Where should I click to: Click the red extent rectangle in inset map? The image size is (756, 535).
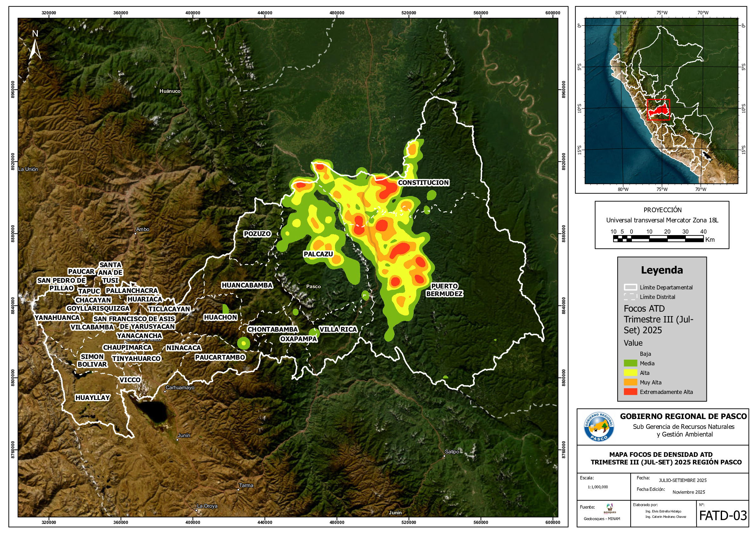[x=658, y=110]
